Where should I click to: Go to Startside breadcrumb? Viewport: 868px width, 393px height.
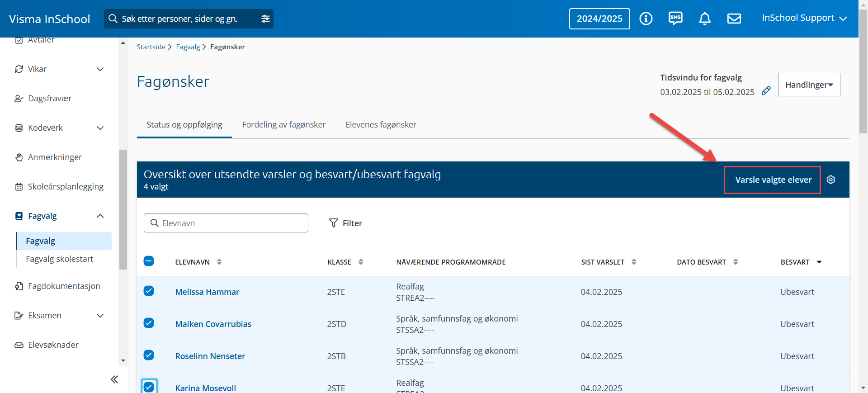[x=151, y=47]
